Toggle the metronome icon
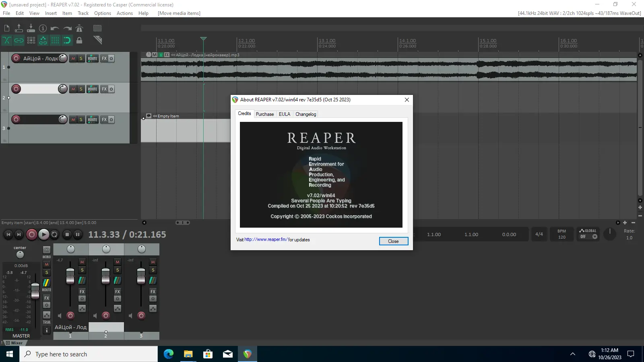 pos(79,28)
